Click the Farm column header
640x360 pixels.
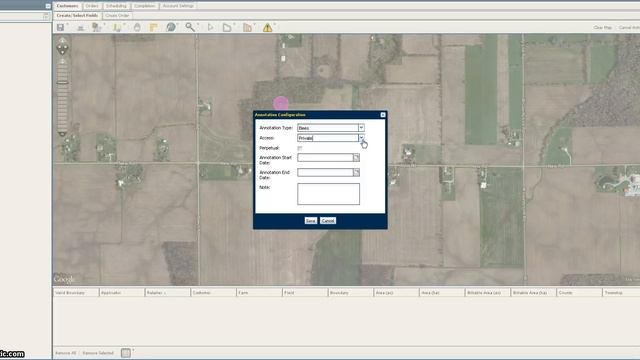coord(259,293)
